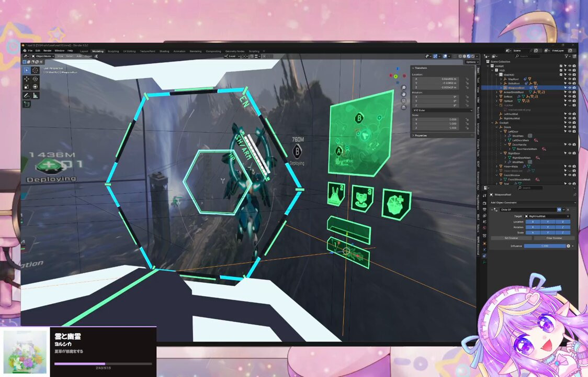Screen dimensions: 588x377
Task: Choose the Add Cube tool
Action: [27, 104]
